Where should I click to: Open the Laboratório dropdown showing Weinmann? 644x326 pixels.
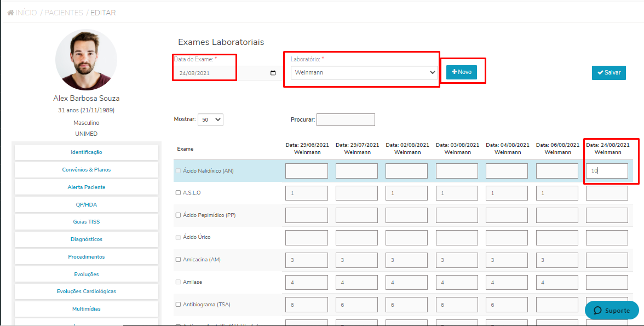[x=365, y=72]
